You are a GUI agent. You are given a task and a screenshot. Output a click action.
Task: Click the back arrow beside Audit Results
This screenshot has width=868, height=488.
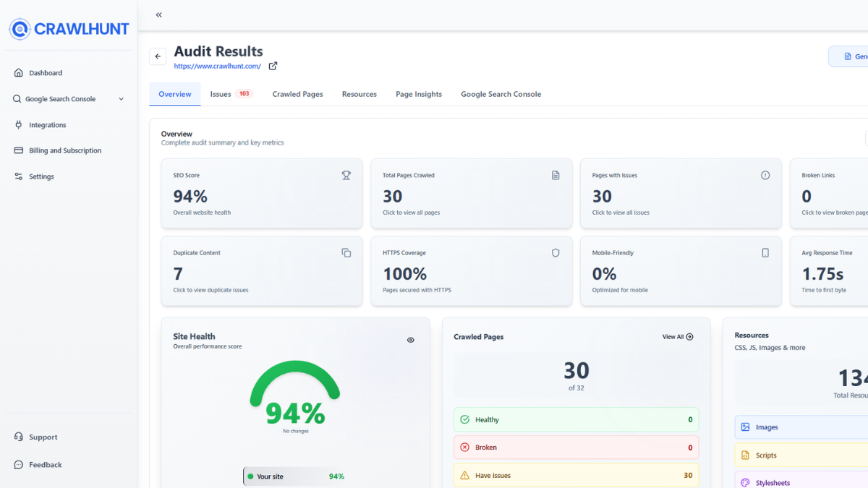[158, 56]
